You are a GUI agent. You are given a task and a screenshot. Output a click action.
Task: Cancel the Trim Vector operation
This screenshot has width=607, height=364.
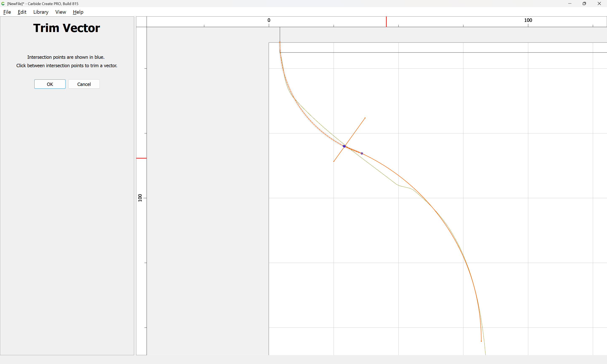tap(84, 84)
